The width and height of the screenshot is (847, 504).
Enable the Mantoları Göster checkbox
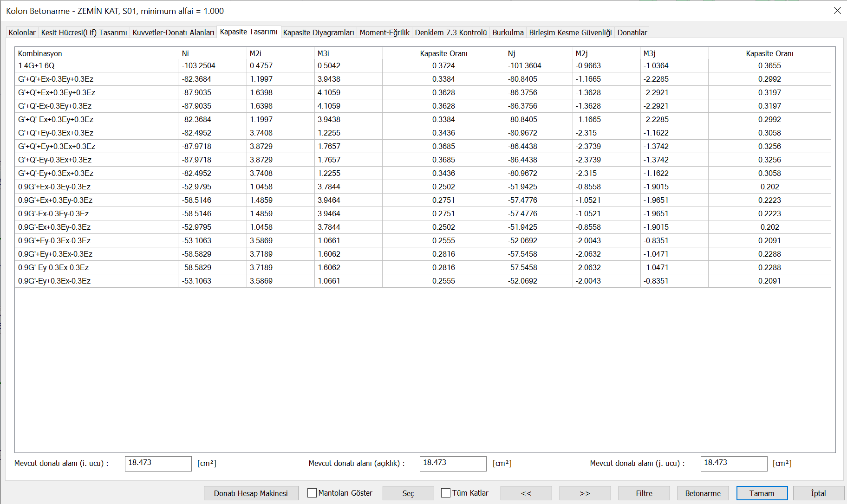point(312,493)
